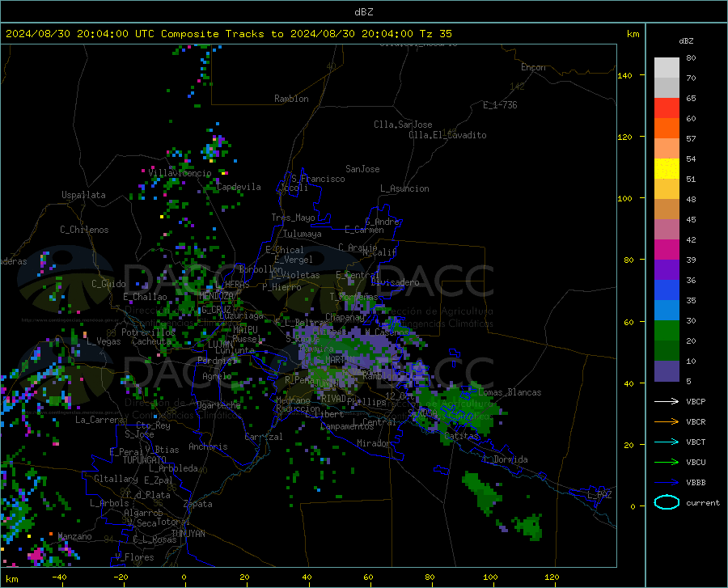Click the TUNUYAN place label
Screen dimensions: 728x588
pyautogui.click(x=188, y=534)
